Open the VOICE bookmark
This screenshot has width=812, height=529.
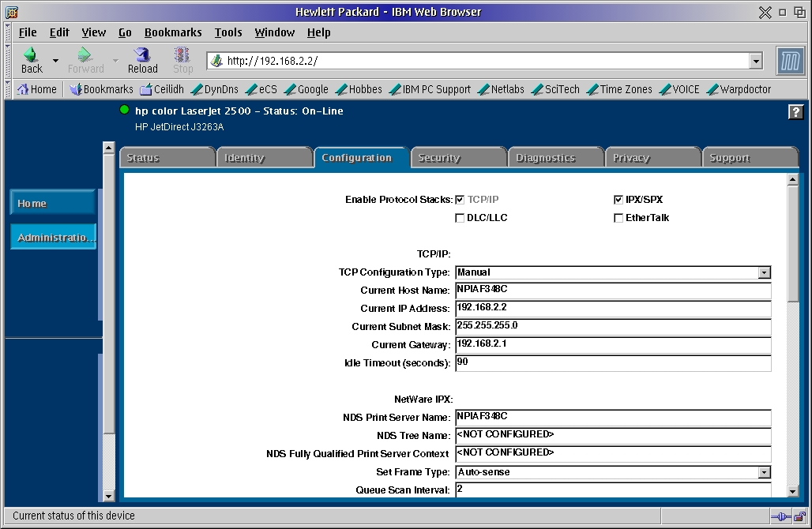pyautogui.click(x=679, y=89)
